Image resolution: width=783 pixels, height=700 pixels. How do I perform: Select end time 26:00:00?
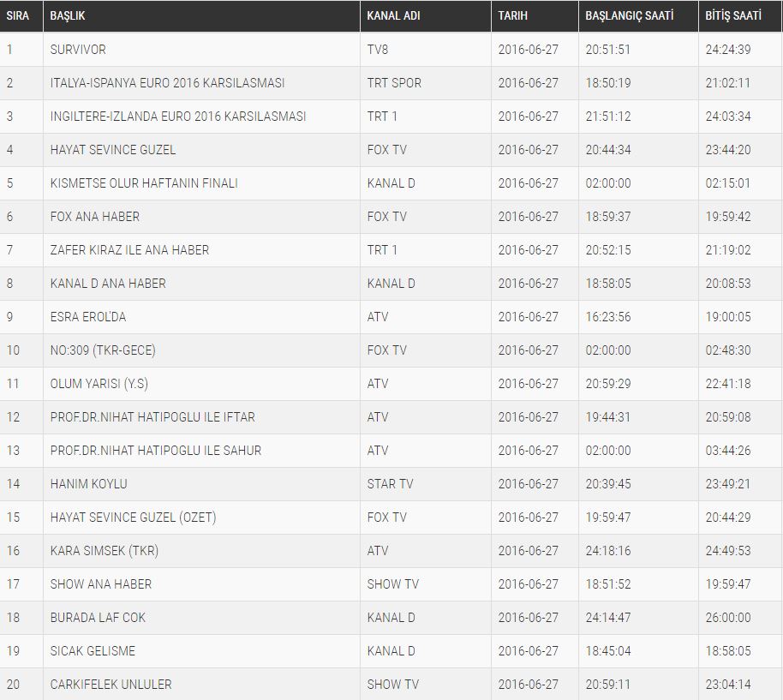pos(728,618)
